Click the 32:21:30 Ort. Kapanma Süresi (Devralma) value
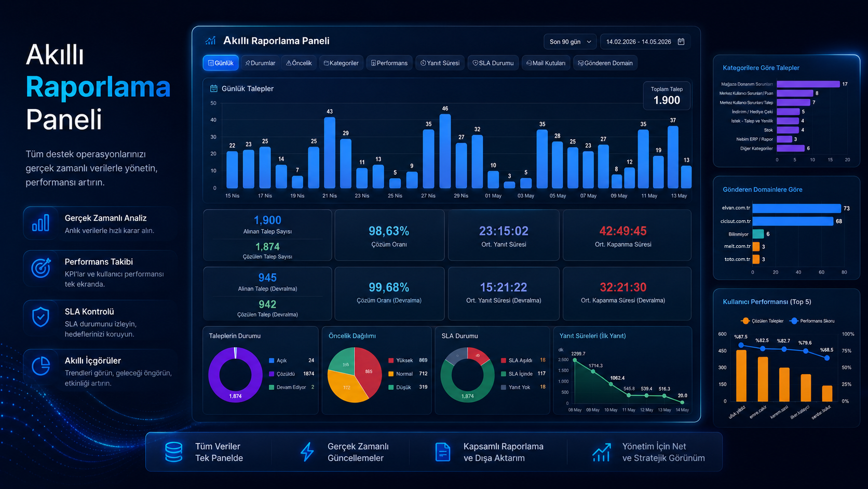Image resolution: width=868 pixels, height=489 pixels. pos(623,287)
